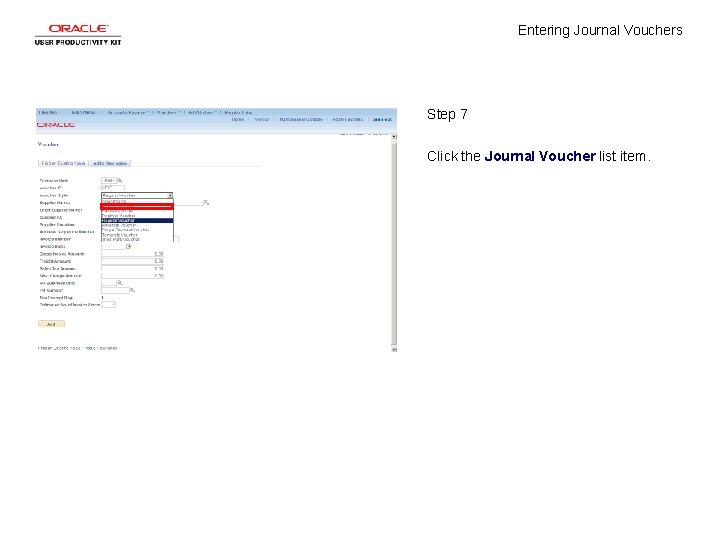
Task: Click the scrollbar up arrow
Action: tap(394, 136)
